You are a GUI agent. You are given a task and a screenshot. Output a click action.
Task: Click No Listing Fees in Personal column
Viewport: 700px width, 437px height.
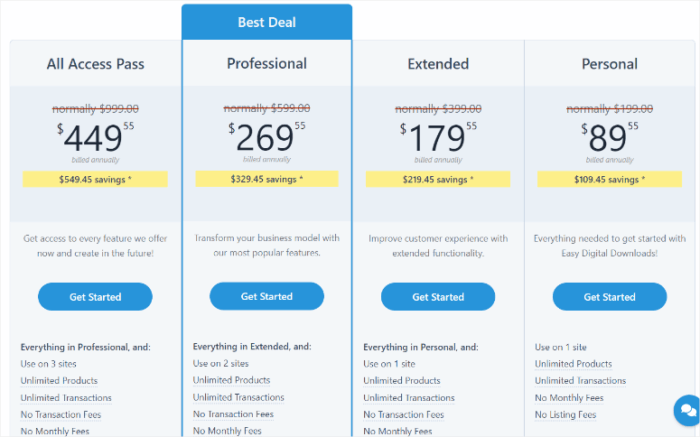click(x=565, y=415)
